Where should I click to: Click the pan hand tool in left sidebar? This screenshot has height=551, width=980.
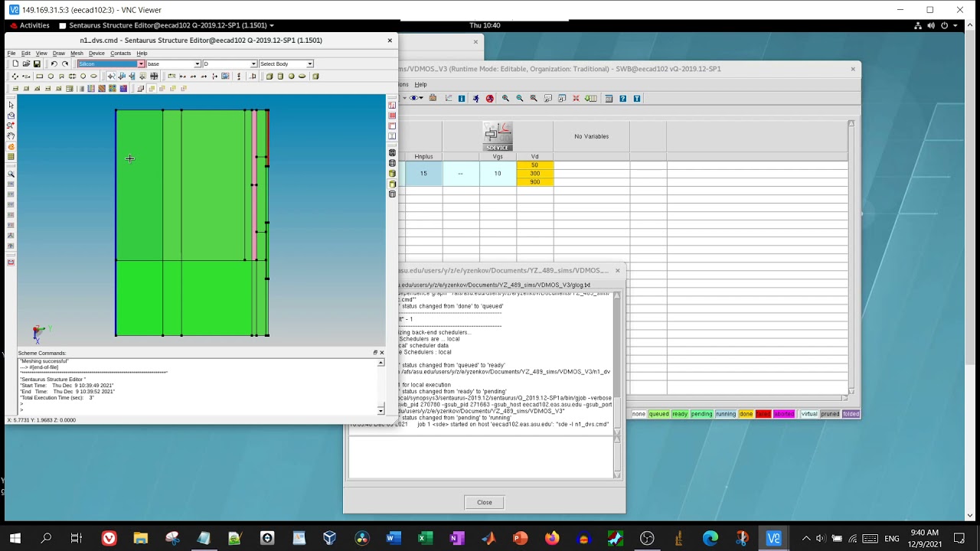click(11, 135)
